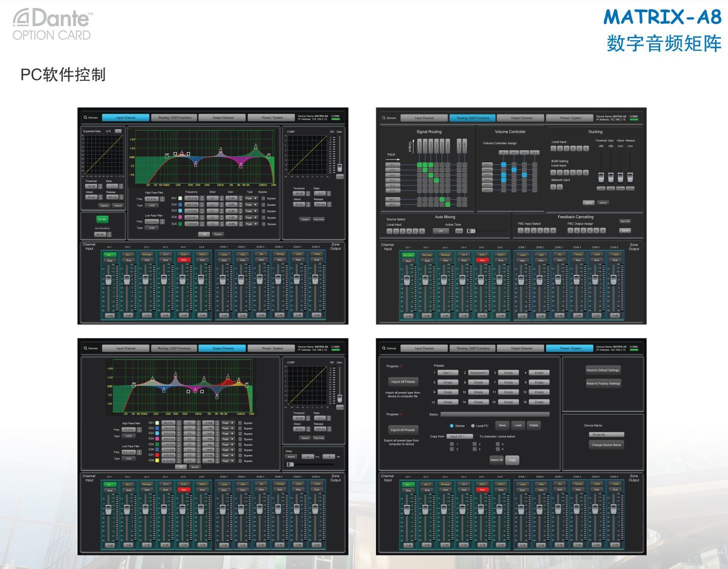The height and width of the screenshot is (569, 728).
Task: Open EQ5 Type Peak dropdown in Input Channel window
Action: coord(251,224)
